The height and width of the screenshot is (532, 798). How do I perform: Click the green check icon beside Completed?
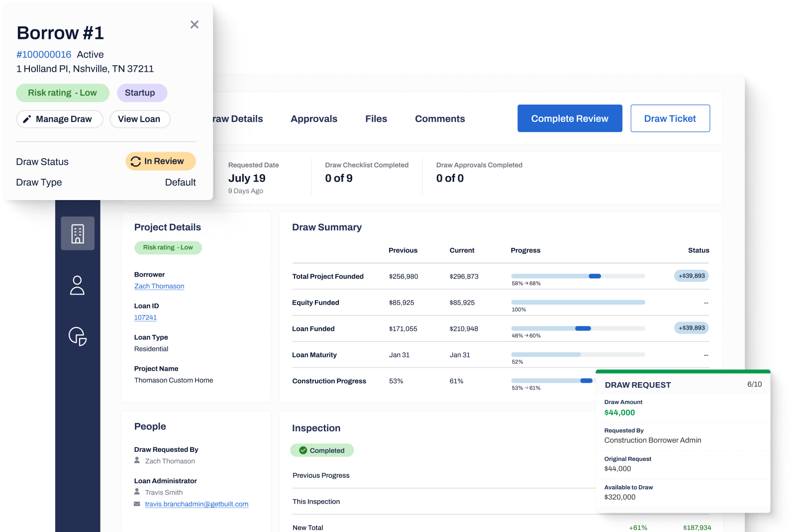pyautogui.click(x=303, y=450)
